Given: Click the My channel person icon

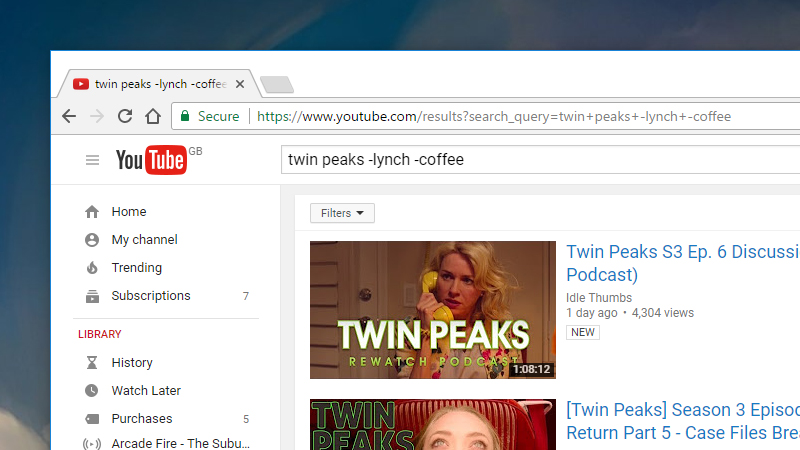Looking at the screenshot, I should (x=92, y=240).
